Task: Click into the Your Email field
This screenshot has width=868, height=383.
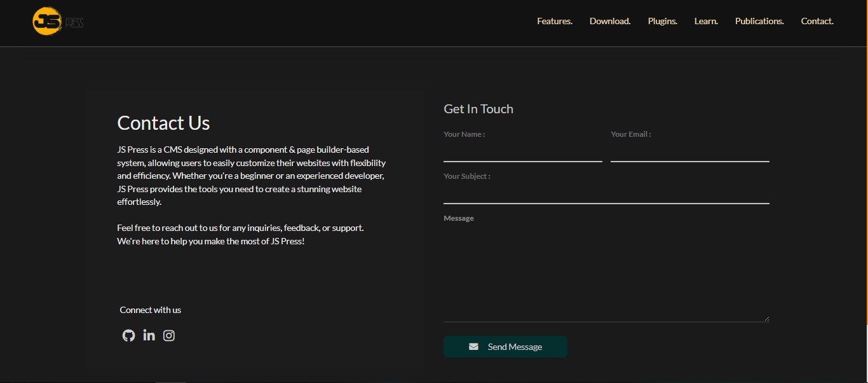Action: coord(689,152)
